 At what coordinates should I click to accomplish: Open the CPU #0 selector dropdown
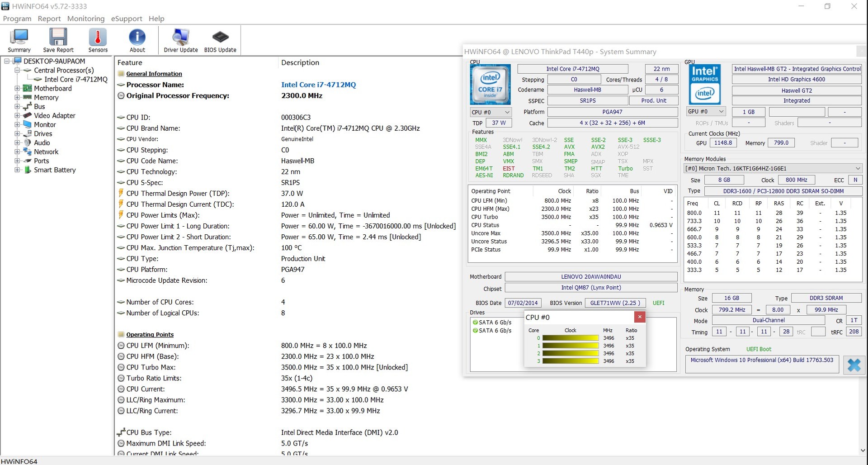pyautogui.click(x=491, y=112)
